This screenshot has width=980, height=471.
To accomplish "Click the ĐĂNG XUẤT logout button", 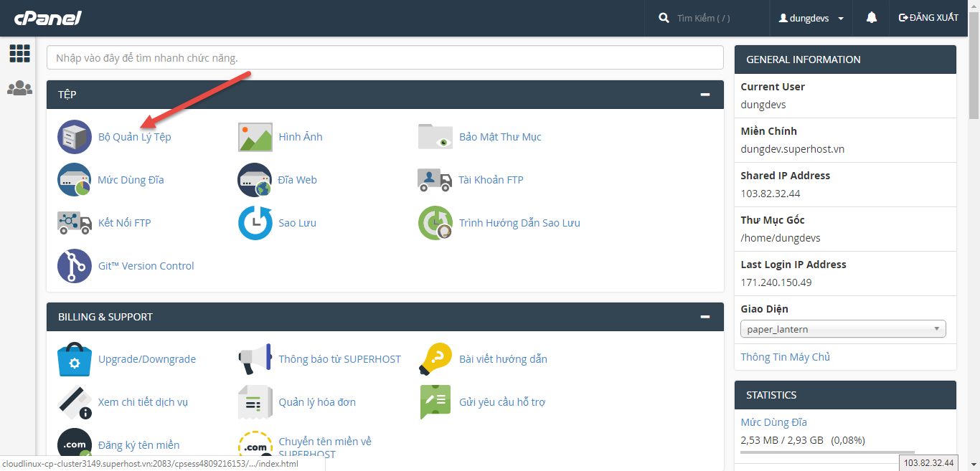I will pyautogui.click(x=928, y=18).
